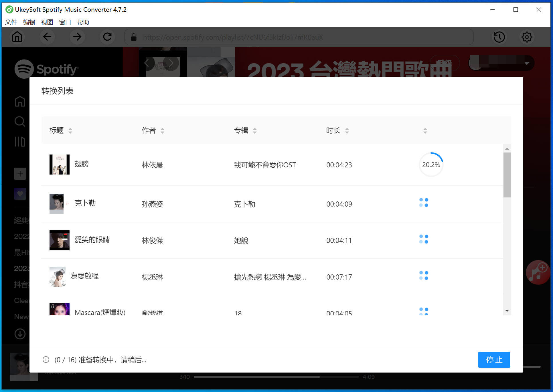Go back with the left arrow button
This screenshot has height=392, width=553.
(x=47, y=37)
